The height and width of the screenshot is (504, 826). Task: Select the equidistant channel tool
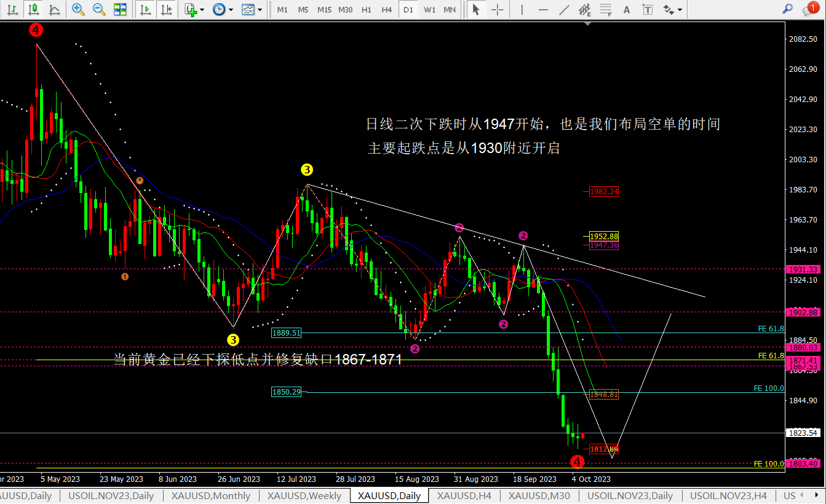[585, 9]
